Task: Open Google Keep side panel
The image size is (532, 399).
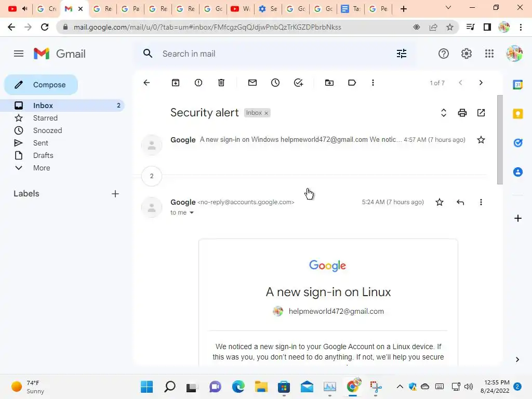Action: (x=518, y=114)
